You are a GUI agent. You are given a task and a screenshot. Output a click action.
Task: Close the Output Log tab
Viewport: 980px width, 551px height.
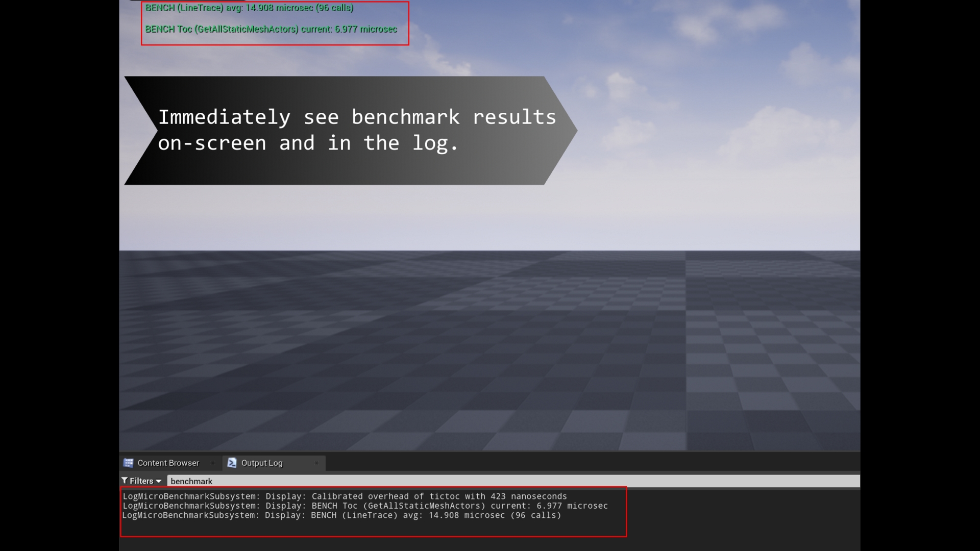coord(316,463)
